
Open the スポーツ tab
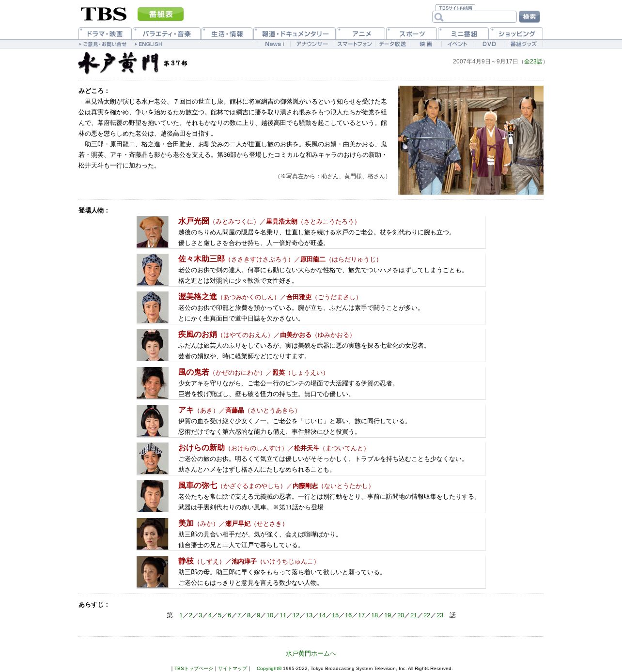pyautogui.click(x=412, y=33)
